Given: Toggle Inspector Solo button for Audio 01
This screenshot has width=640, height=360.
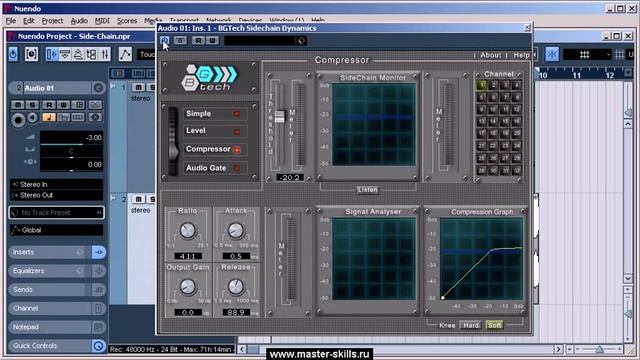Looking at the screenshot, I should tap(32, 105).
